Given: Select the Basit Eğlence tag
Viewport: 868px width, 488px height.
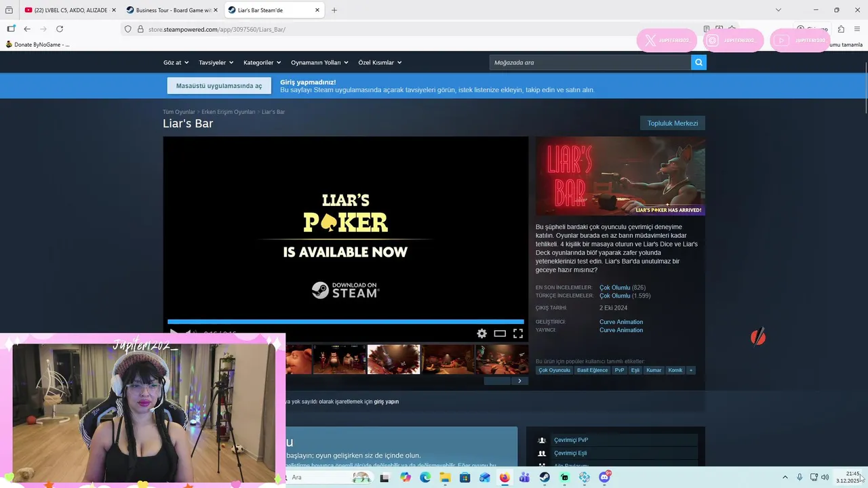Looking at the screenshot, I should (593, 370).
